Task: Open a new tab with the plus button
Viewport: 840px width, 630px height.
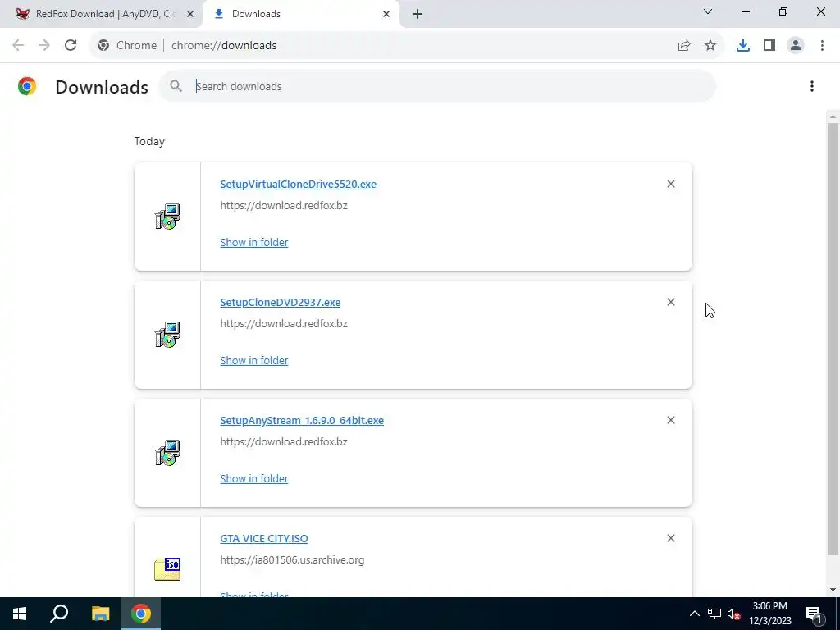Action: coord(418,14)
